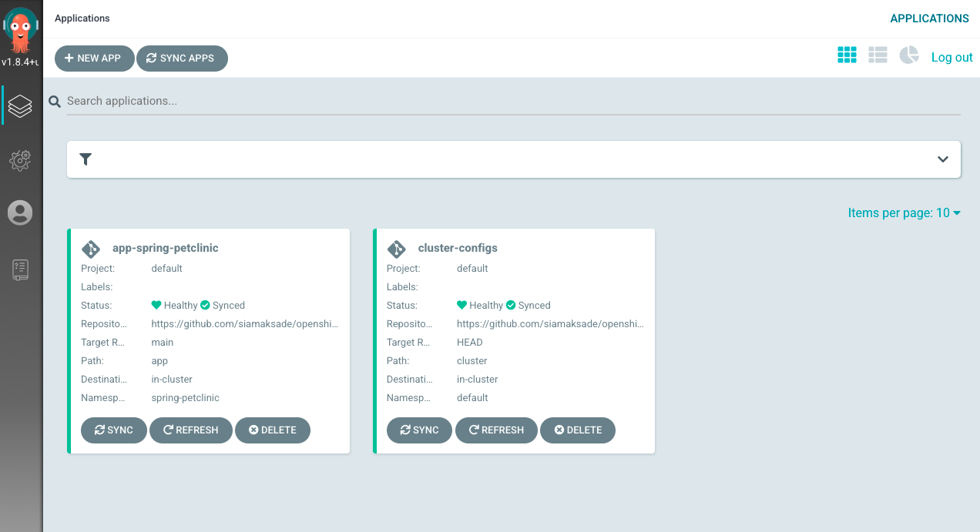Click APPLICATIONS header at top right

tap(929, 18)
